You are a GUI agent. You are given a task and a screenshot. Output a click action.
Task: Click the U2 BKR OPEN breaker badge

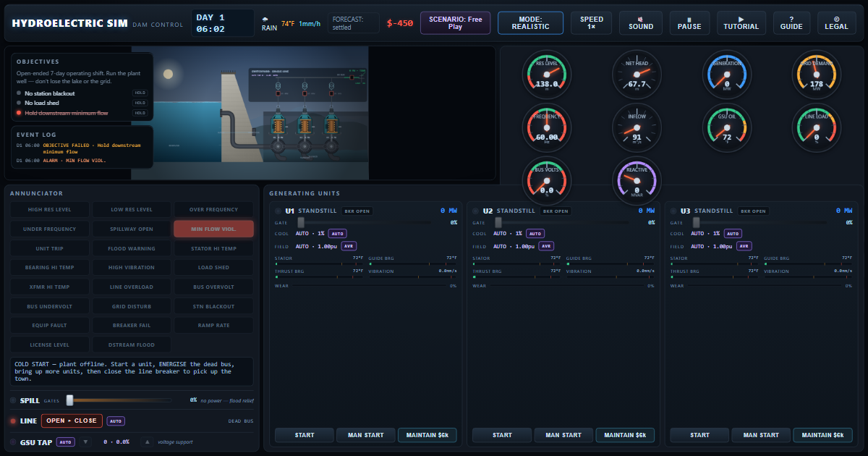pos(555,211)
